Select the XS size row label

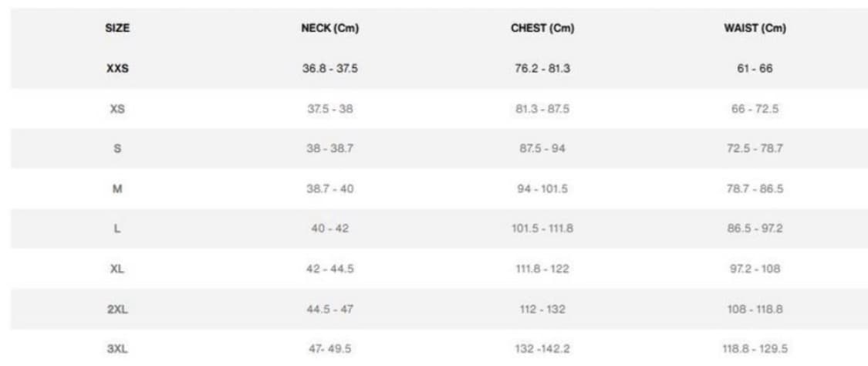click(117, 109)
